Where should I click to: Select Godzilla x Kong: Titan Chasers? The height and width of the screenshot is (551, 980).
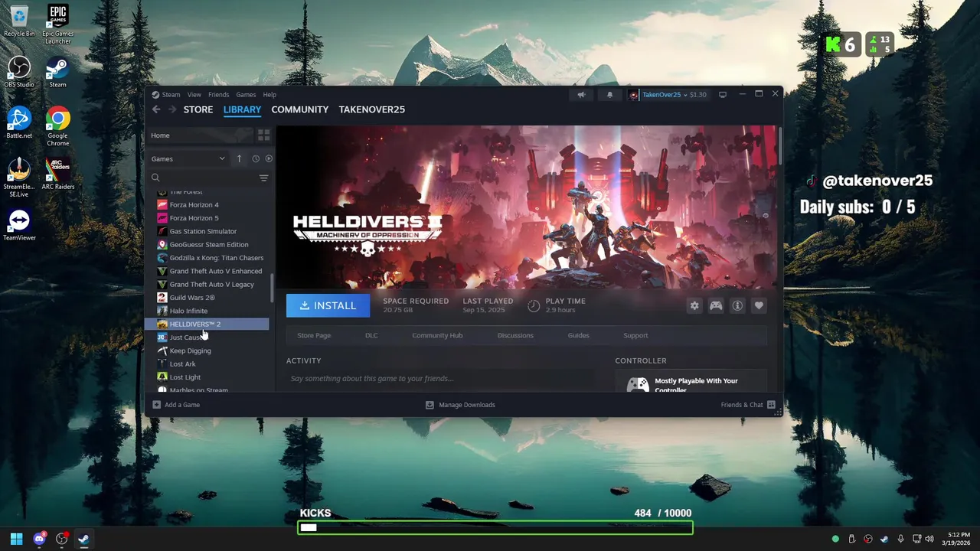[x=207, y=258]
